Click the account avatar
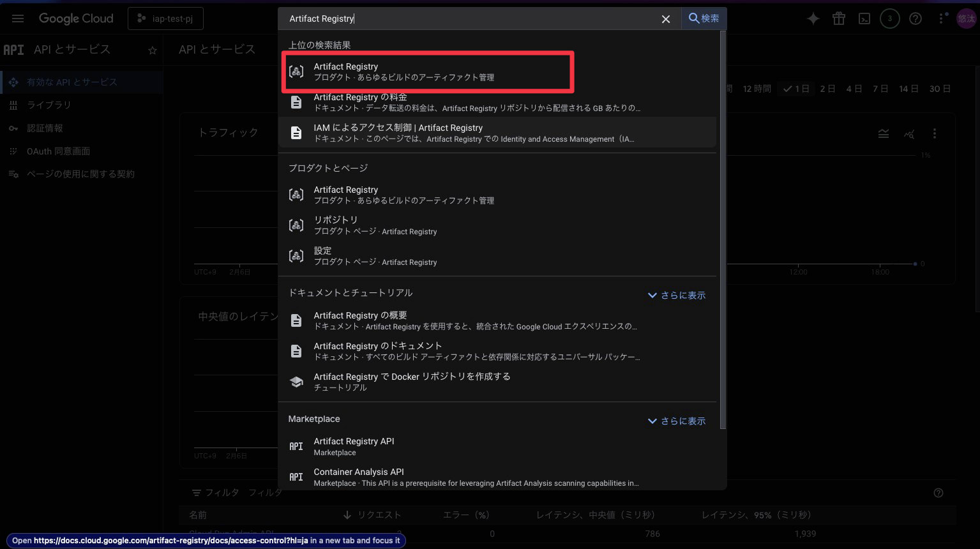 966,19
